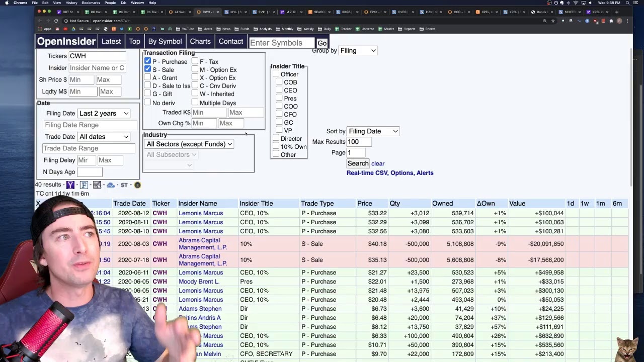Image resolution: width=644 pixels, height=362 pixels.
Task: Open the Twitter bookmark icon
Action: (121, 29)
